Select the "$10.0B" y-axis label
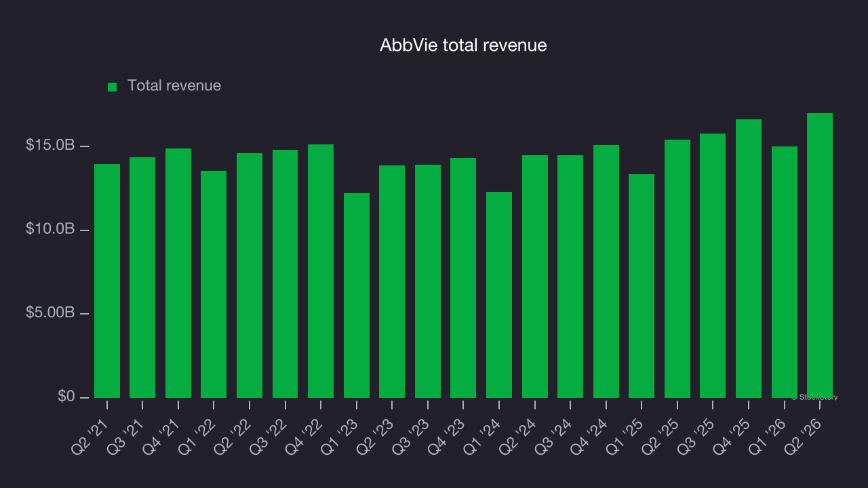The width and height of the screenshot is (868, 488). click(x=49, y=229)
